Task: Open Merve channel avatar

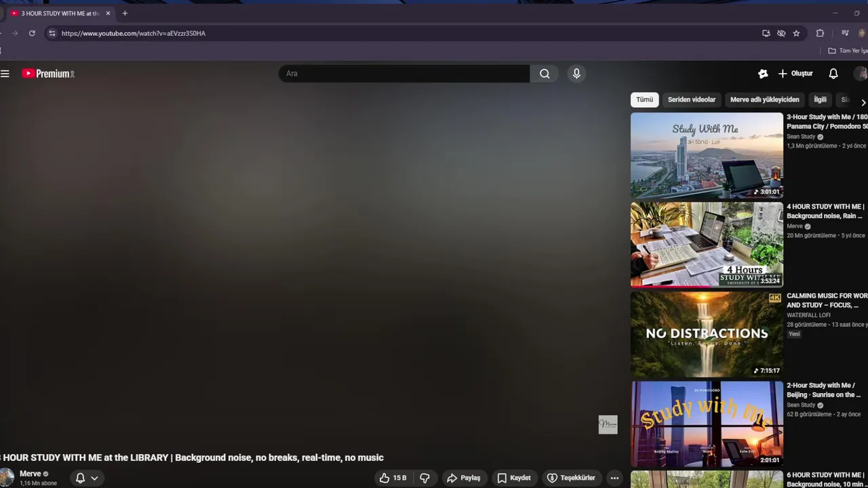Action: (x=6, y=478)
